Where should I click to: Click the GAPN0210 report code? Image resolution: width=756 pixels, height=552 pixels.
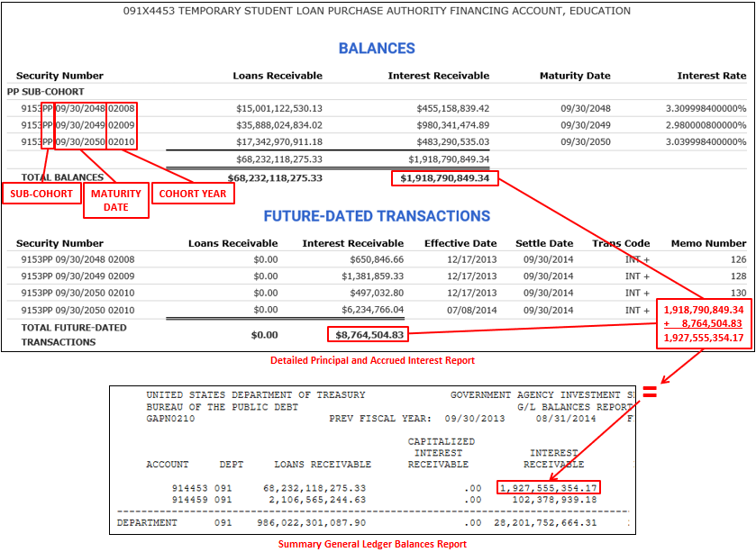click(170, 419)
